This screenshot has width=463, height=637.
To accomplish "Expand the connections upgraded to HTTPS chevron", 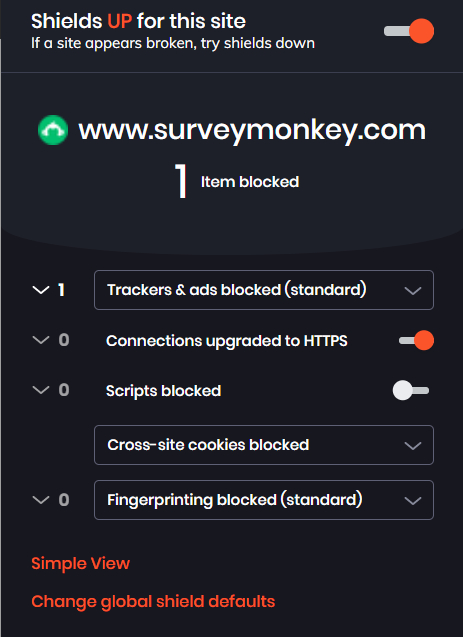I will click(41, 340).
